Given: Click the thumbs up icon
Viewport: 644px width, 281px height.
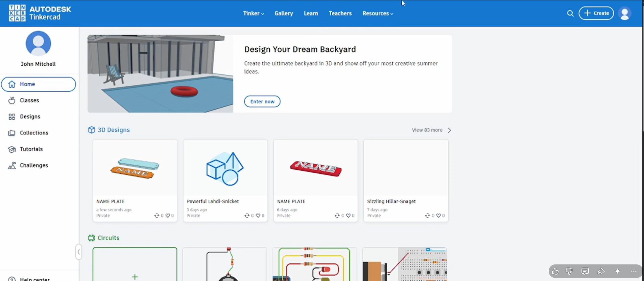Looking at the screenshot, I should pos(555,271).
